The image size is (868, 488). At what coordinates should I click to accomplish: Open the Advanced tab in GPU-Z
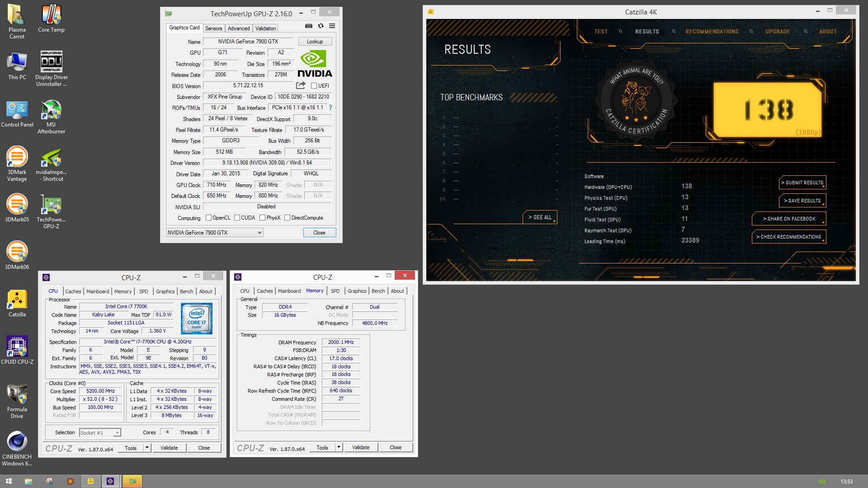tap(239, 28)
